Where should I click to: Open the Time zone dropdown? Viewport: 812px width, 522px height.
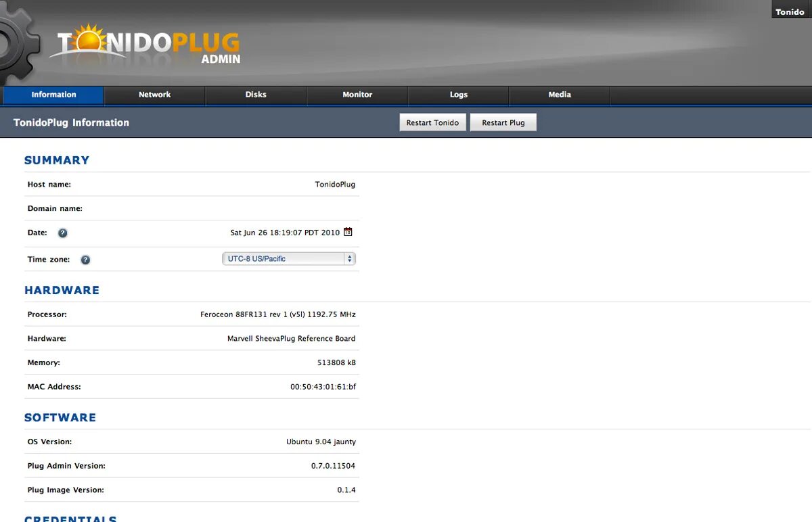coord(289,259)
